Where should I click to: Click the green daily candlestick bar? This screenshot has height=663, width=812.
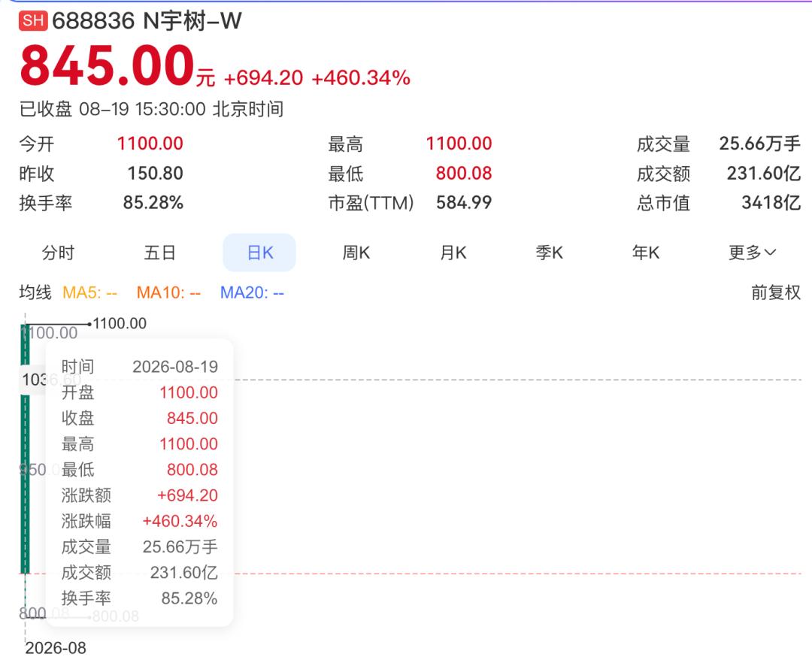pyautogui.click(x=25, y=450)
